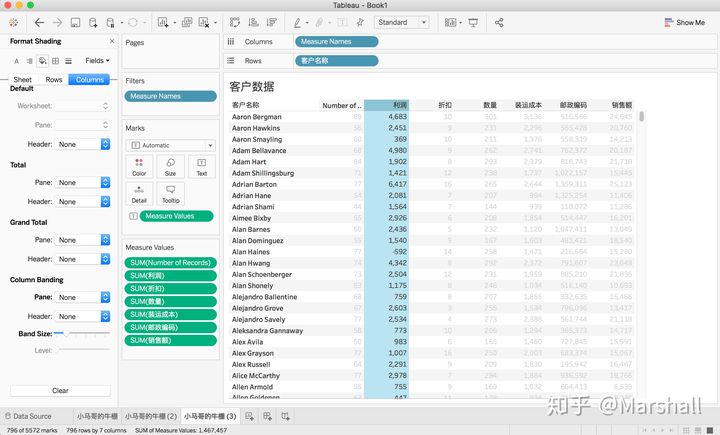The width and height of the screenshot is (720, 435).
Task: Open the Detail marks card
Action: tap(139, 194)
